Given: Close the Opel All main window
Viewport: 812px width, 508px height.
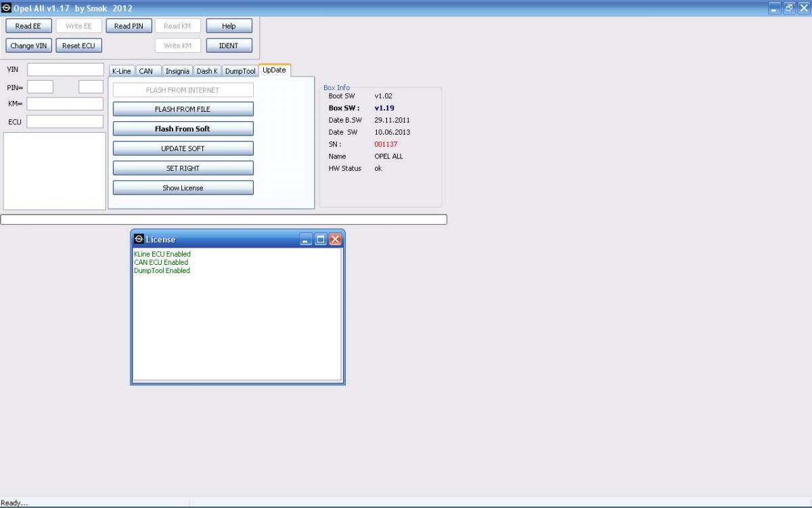Looking at the screenshot, I should 804,8.
